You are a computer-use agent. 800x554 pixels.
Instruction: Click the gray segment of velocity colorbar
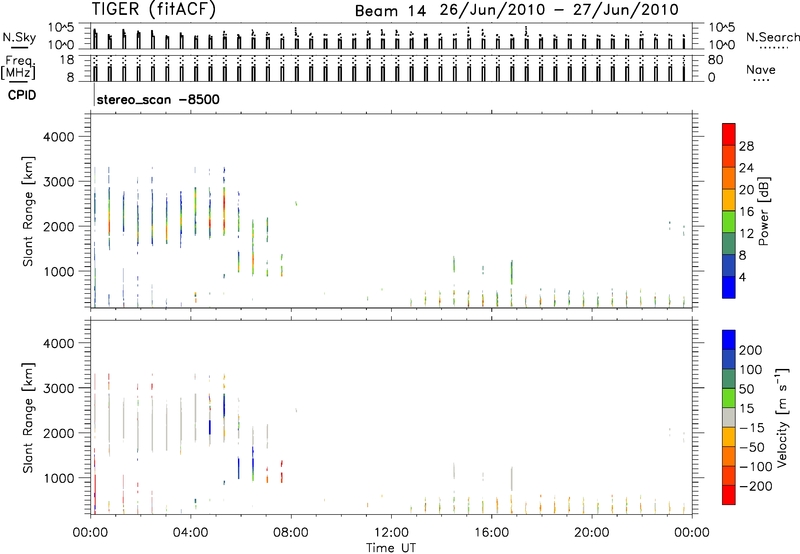[729, 418]
